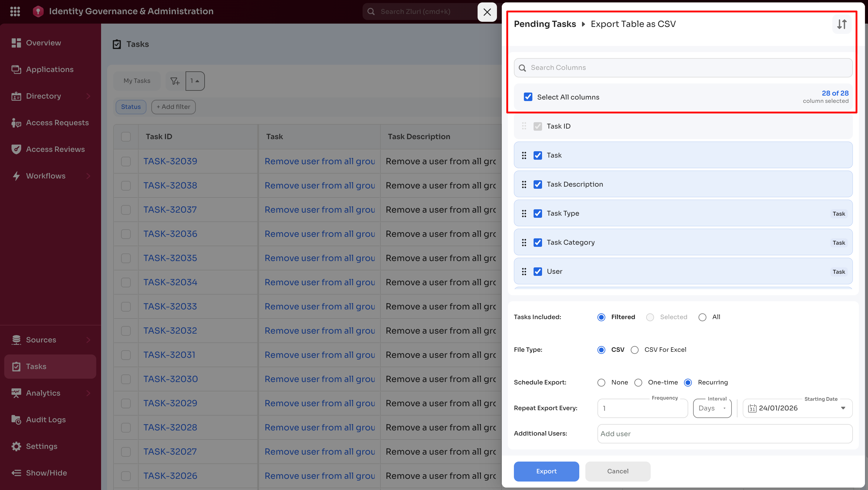This screenshot has height=490, width=868.
Task: Expand the Directory sidebar section
Action: click(x=44, y=96)
